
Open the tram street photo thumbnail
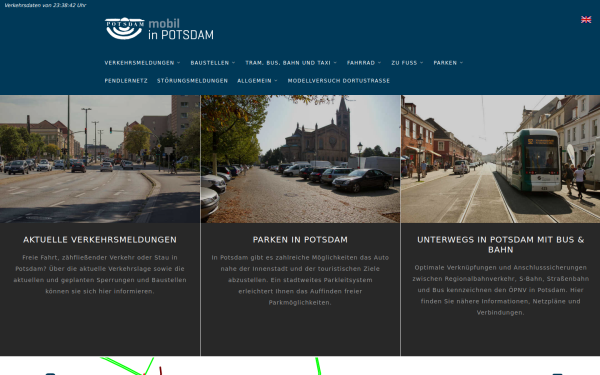(501, 159)
